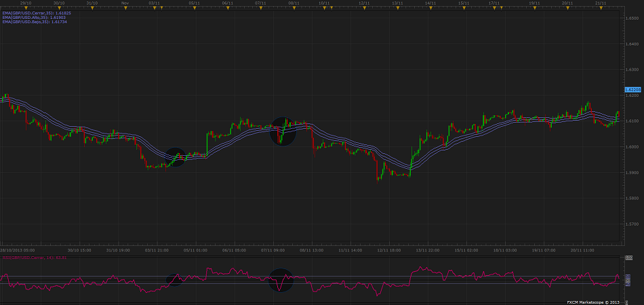Viewport: 644px width, 305px height.
Task: Click the 1.5700 price level on axis
Action: [x=632, y=224]
